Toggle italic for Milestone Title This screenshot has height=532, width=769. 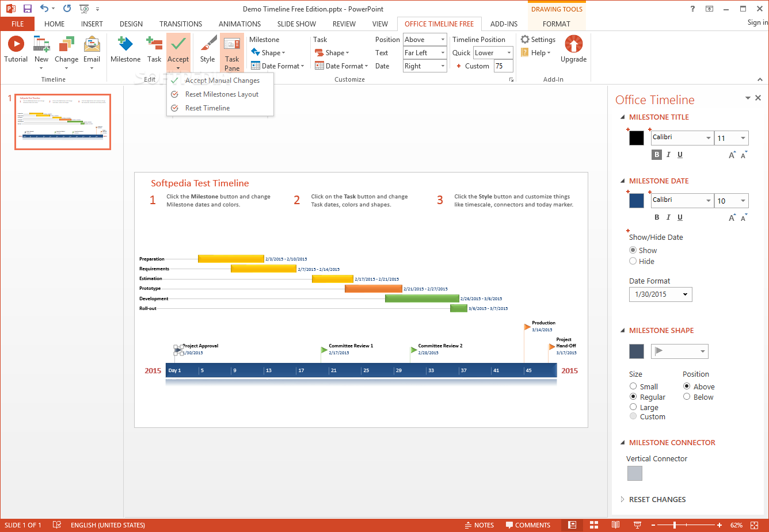point(668,155)
